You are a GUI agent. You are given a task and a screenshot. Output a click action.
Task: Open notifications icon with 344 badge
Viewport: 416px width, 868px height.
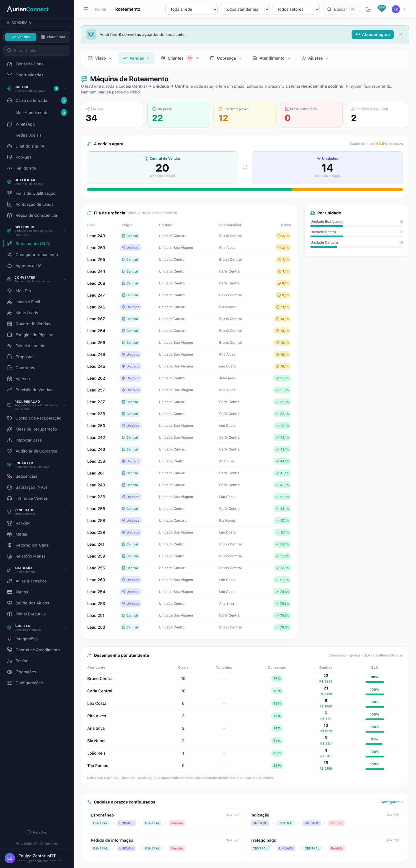point(381,10)
